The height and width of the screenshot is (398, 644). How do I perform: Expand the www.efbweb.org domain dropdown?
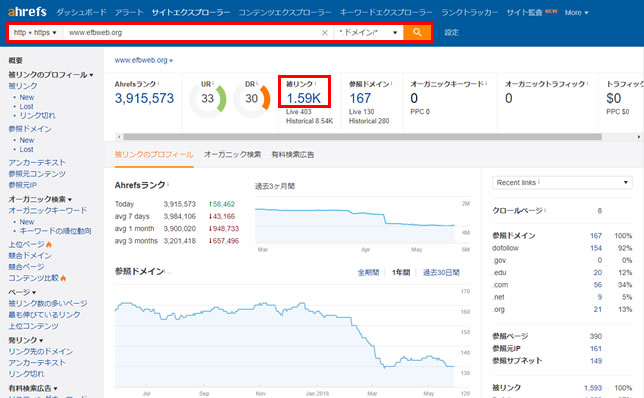click(143, 60)
